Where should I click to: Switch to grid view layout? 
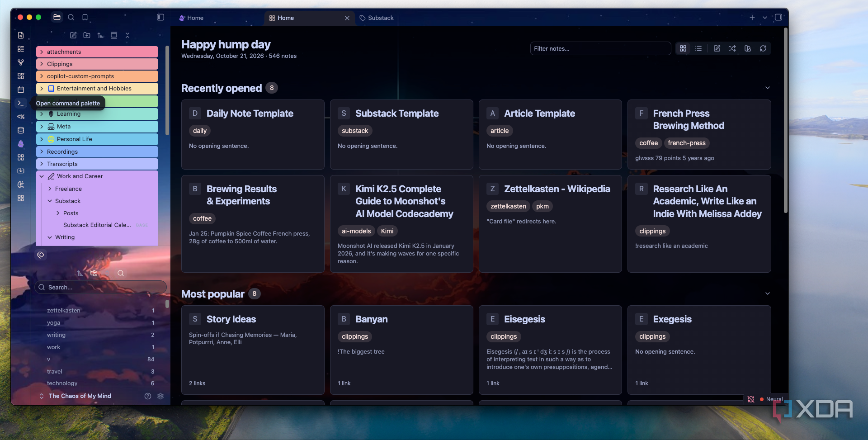[683, 48]
